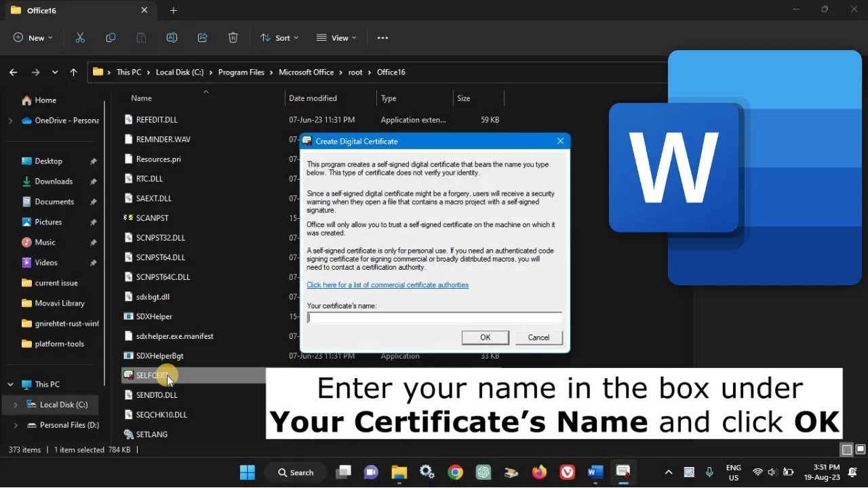
Task: Click This PC in the address path
Action: point(129,72)
